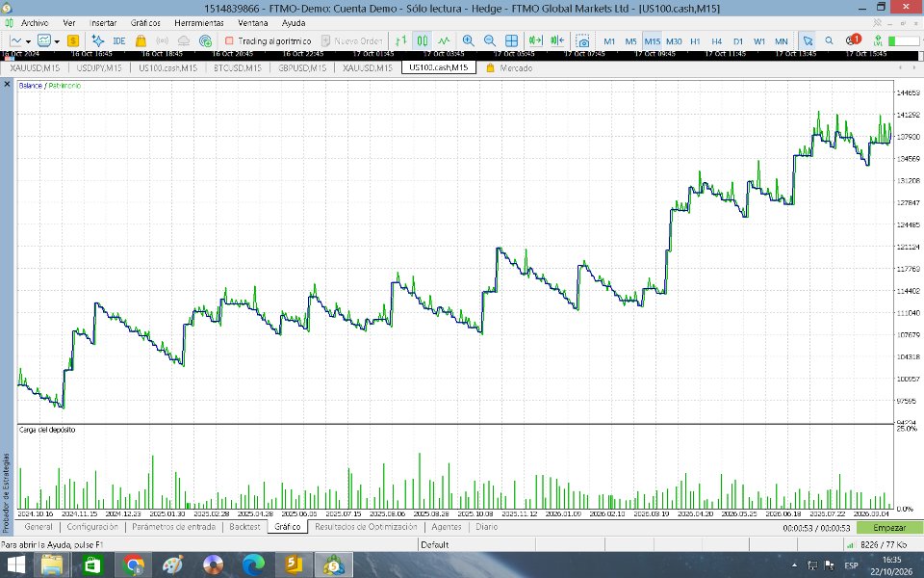This screenshot has height=578, width=924.
Task: Select the H1 timeframe
Action: [695, 41]
